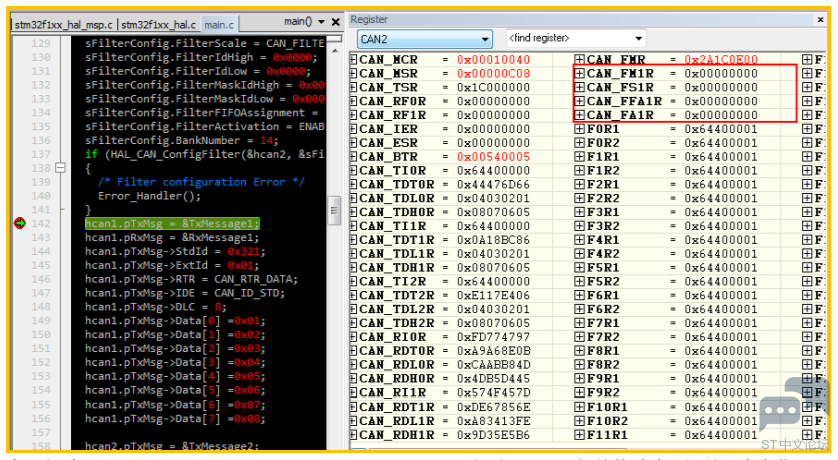
Task: Close the editor tab with the X icon
Action: coord(336,22)
